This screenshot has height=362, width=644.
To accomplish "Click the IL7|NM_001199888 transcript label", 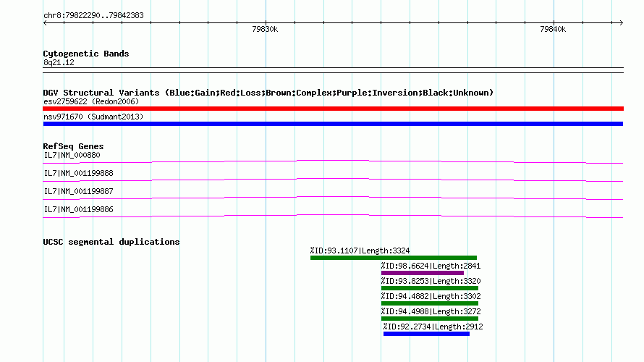I will point(78,174).
